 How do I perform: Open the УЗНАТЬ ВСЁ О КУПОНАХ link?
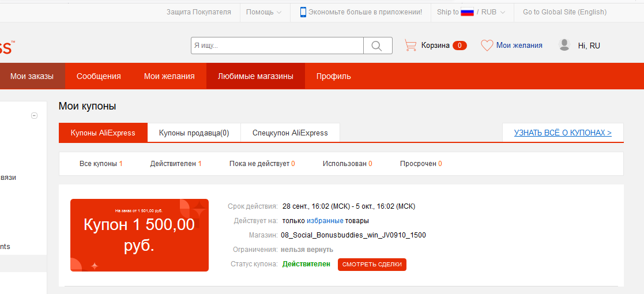(x=563, y=133)
